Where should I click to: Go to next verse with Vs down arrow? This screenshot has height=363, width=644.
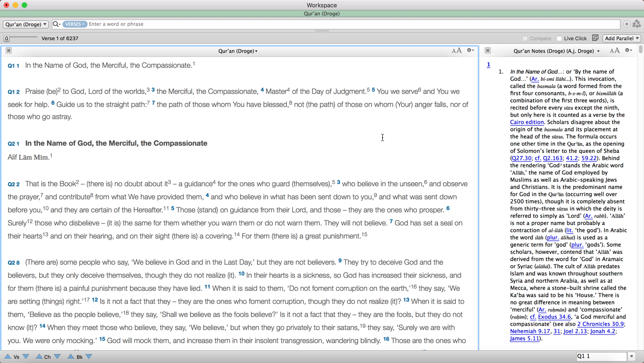tap(26, 356)
